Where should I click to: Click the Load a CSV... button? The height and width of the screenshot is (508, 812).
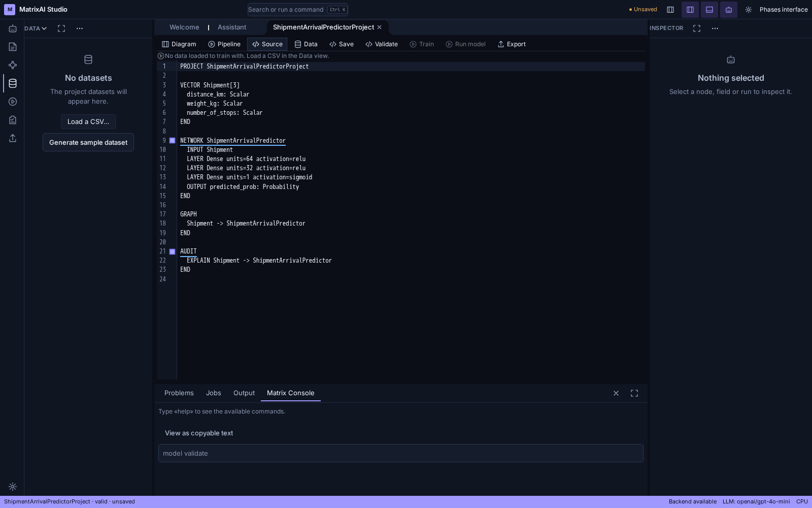[88, 122]
